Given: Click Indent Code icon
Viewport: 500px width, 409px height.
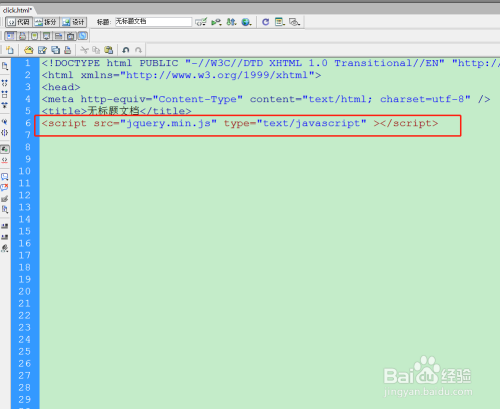Looking at the screenshot, I should coord(5,226).
